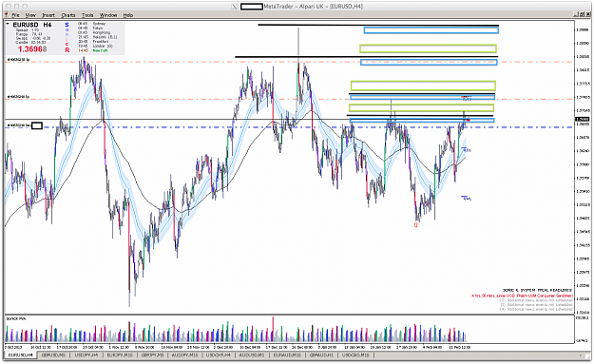Click the Helsinki session time row
This screenshot has width=594, height=364.
click(x=97, y=37)
